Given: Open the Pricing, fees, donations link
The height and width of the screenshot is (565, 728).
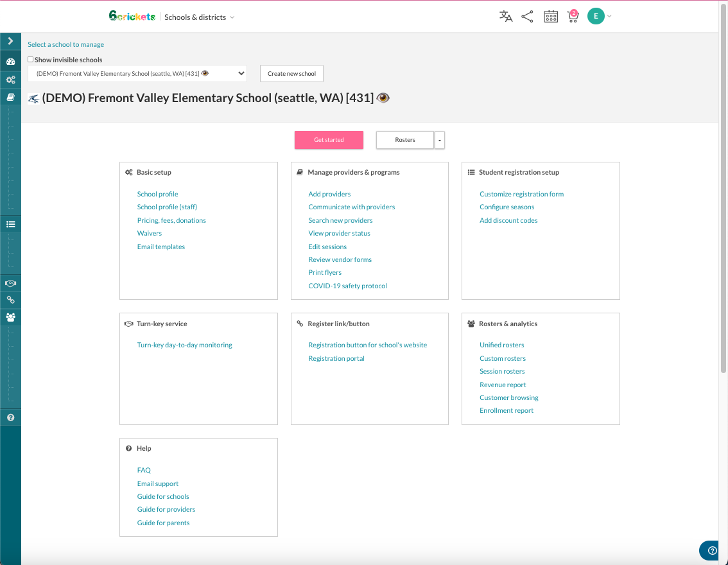Looking at the screenshot, I should coord(171,220).
